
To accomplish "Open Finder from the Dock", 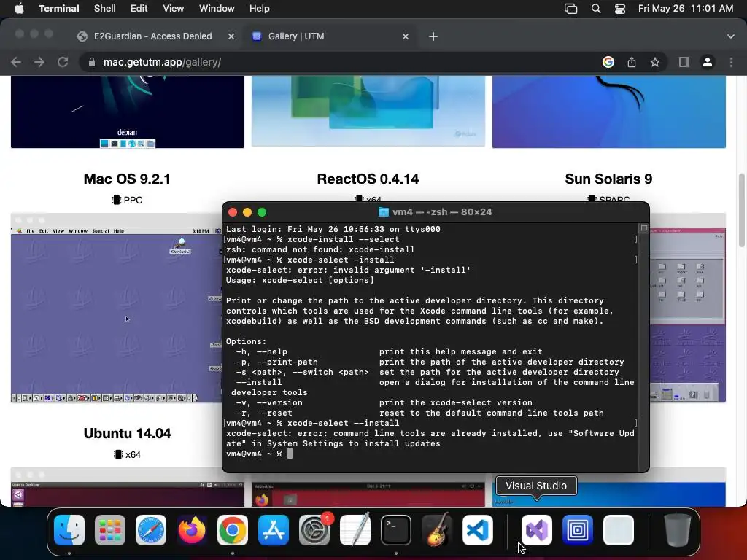I will (69, 530).
